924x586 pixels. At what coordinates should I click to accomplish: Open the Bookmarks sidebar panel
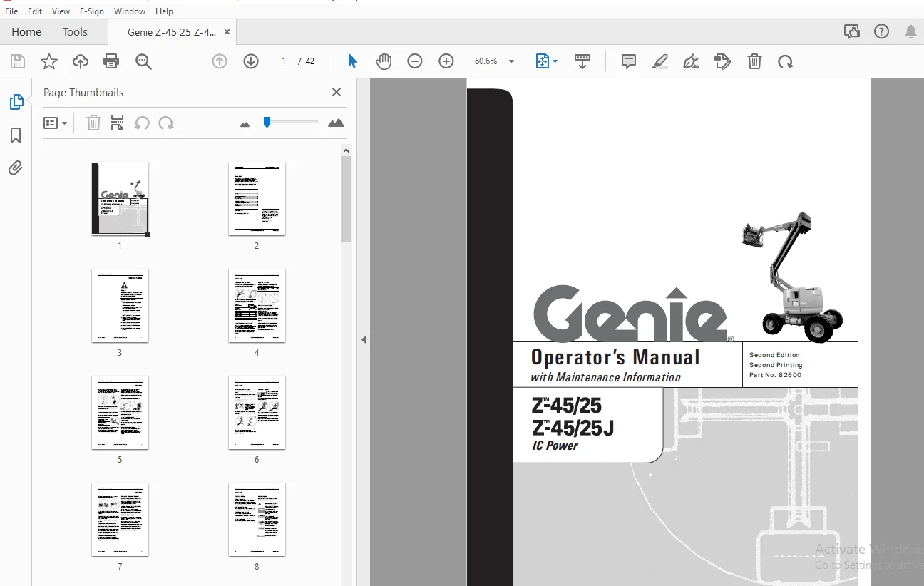coord(16,135)
